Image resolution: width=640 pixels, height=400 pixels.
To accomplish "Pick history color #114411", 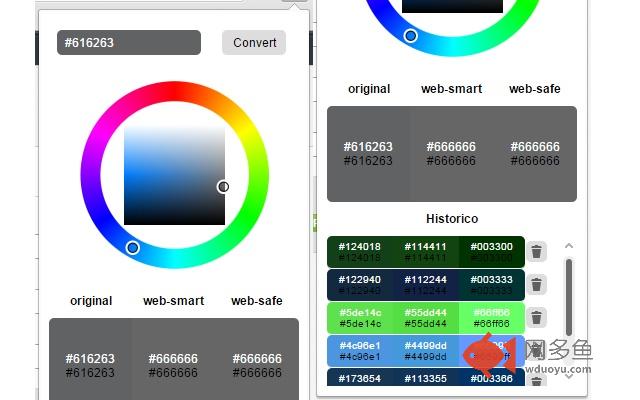I will 425,251.
